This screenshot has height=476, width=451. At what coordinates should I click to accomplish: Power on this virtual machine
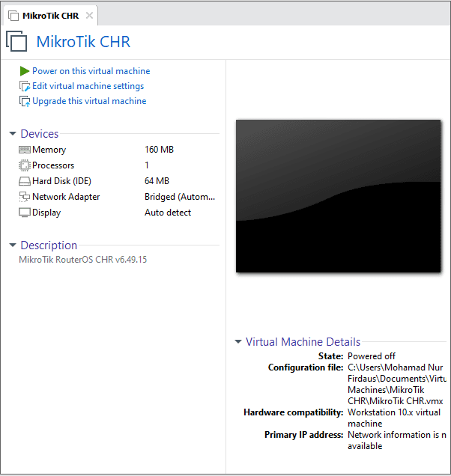(x=91, y=71)
